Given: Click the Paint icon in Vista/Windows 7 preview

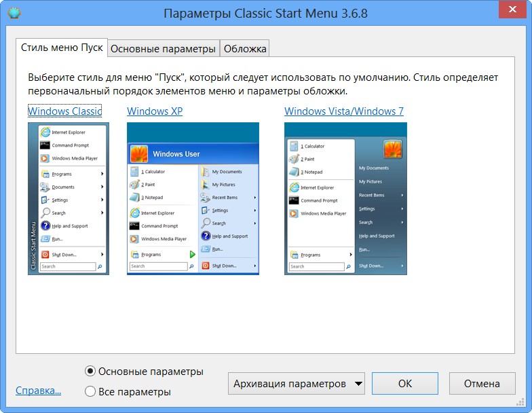Looking at the screenshot, I should pyautogui.click(x=294, y=159).
